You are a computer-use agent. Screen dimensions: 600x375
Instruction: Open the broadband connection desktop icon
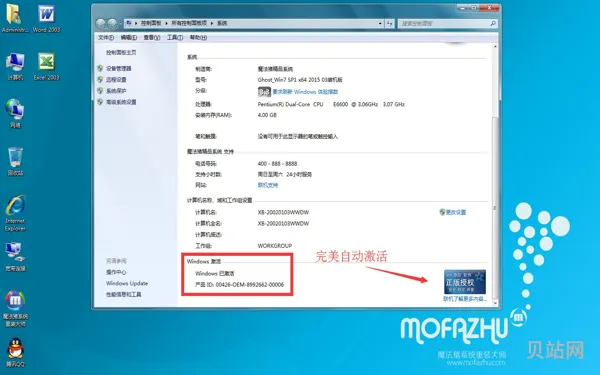pyautogui.click(x=15, y=256)
